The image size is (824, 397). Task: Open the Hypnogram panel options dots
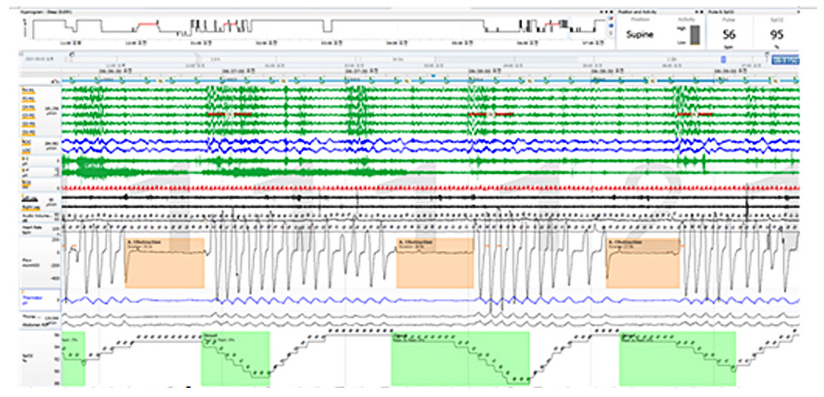pos(606,11)
